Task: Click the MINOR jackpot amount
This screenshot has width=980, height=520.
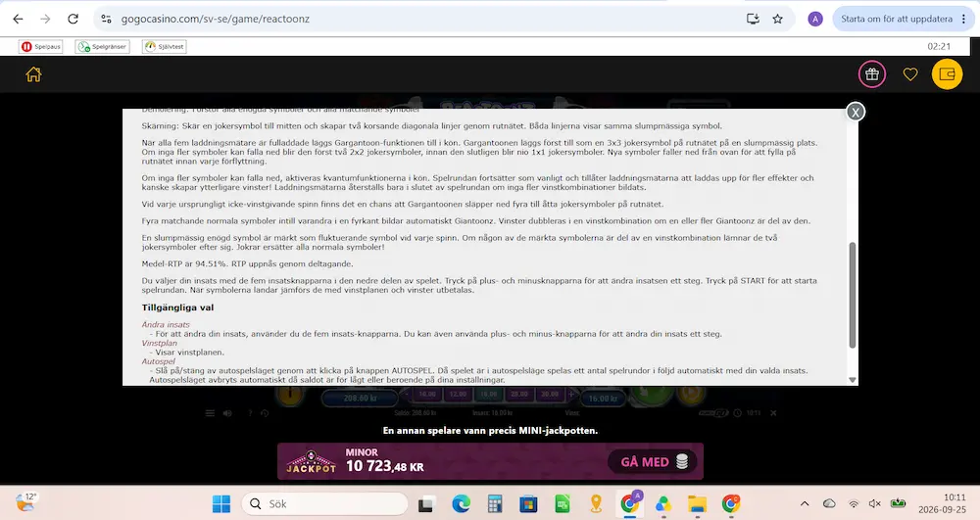Action: pyautogui.click(x=384, y=466)
